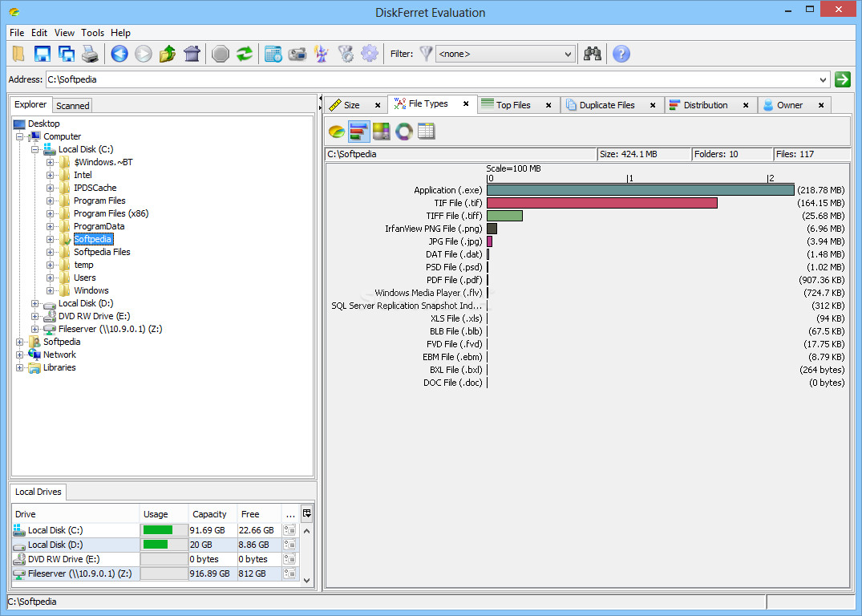Expand the Local Disk (D:) tree node
Image resolution: width=862 pixels, height=616 pixels.
tap(35, 304)
